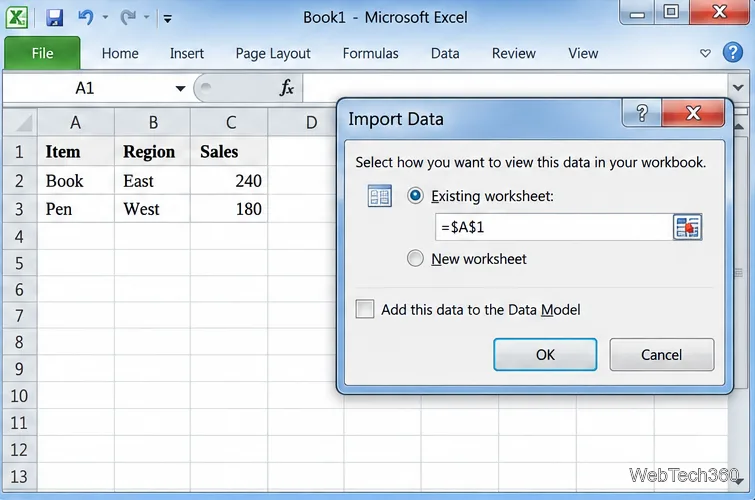The height and width of the screenshot is (500, 755).
Task: Switch to the Data ribbon tab
Action: coord(445,53)
